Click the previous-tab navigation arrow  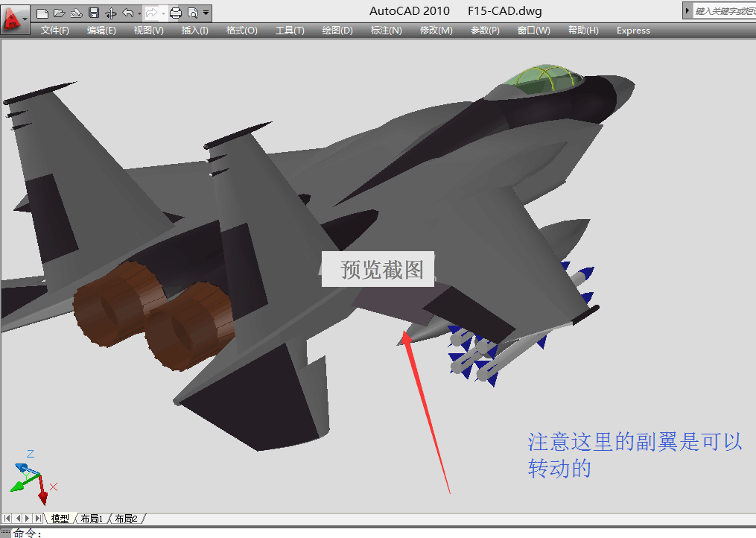17,519
